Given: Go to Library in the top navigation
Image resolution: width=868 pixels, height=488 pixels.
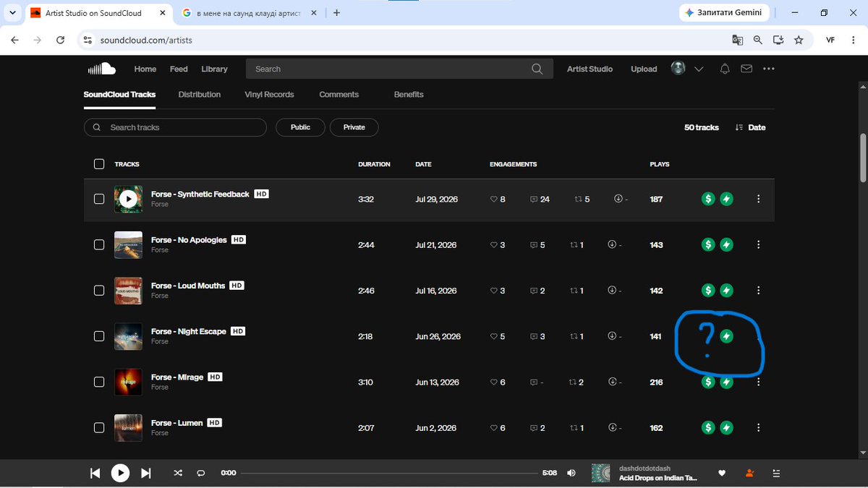Looking at the screenshot, I should click(214, 69).
